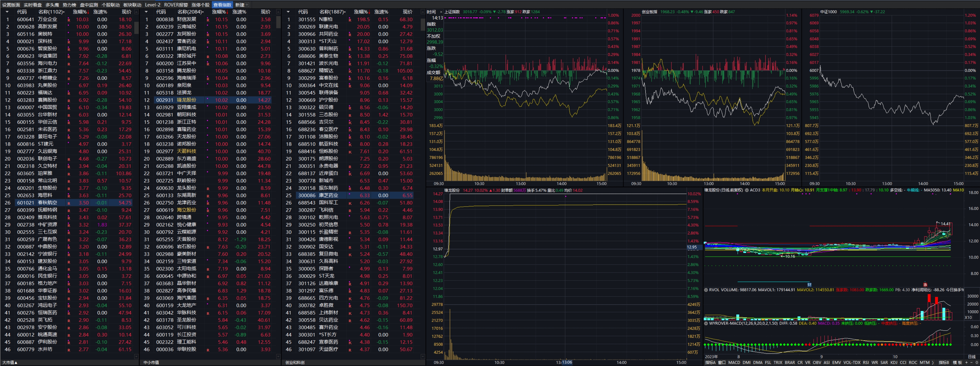Open the ROVER报警 tab
This screenshot has height=366, width=980.
coord(176,5)
